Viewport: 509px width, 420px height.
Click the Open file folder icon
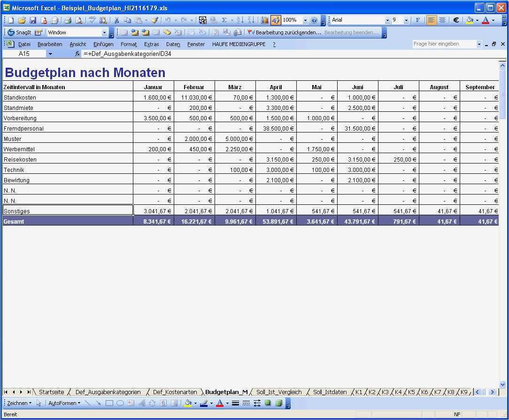[22, 20]
